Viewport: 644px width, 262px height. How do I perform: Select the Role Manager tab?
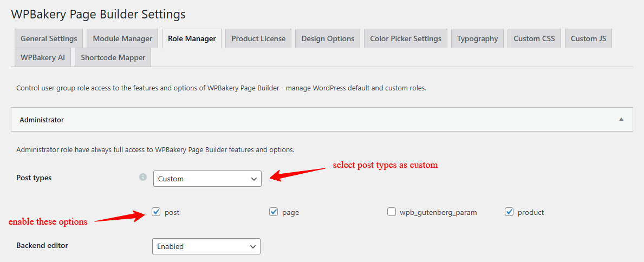pyautogui.click(x=191, y=38)
